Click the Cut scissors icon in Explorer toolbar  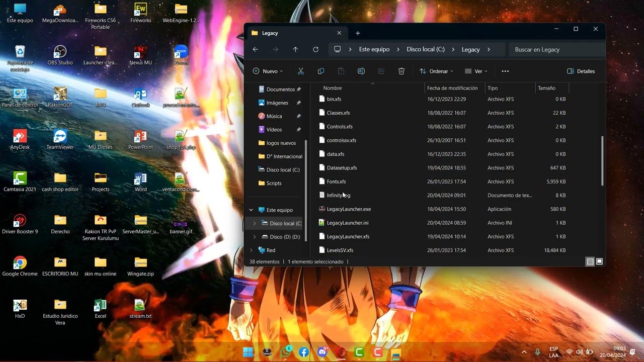[x=301, y=71]
